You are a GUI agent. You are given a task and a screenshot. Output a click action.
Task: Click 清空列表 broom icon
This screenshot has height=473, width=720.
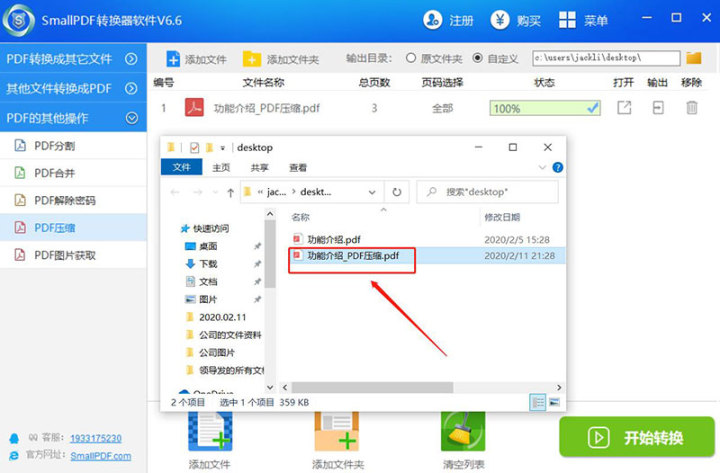point(463,432)
